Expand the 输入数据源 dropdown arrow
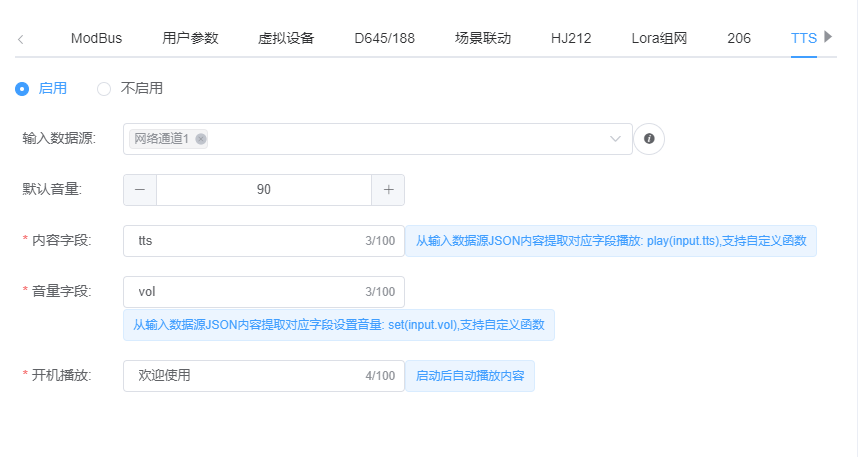This screenshot has height=457, width=858. pos(615,139)
